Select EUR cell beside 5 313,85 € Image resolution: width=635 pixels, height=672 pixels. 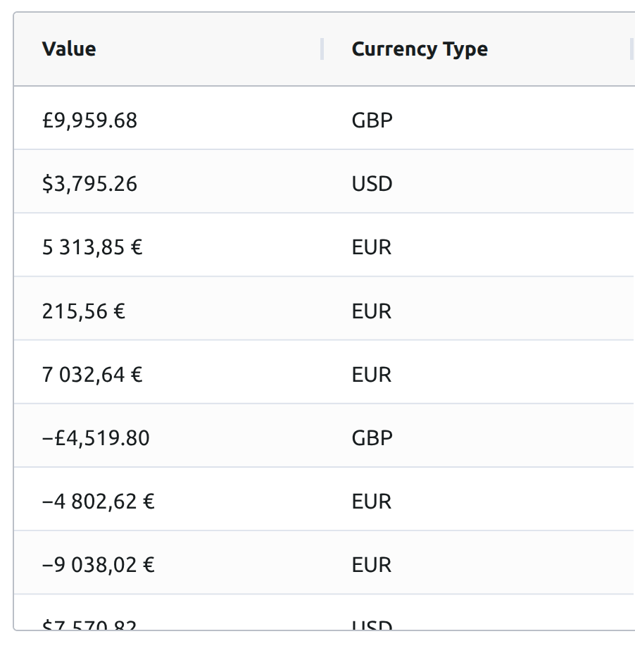(371, 247)
